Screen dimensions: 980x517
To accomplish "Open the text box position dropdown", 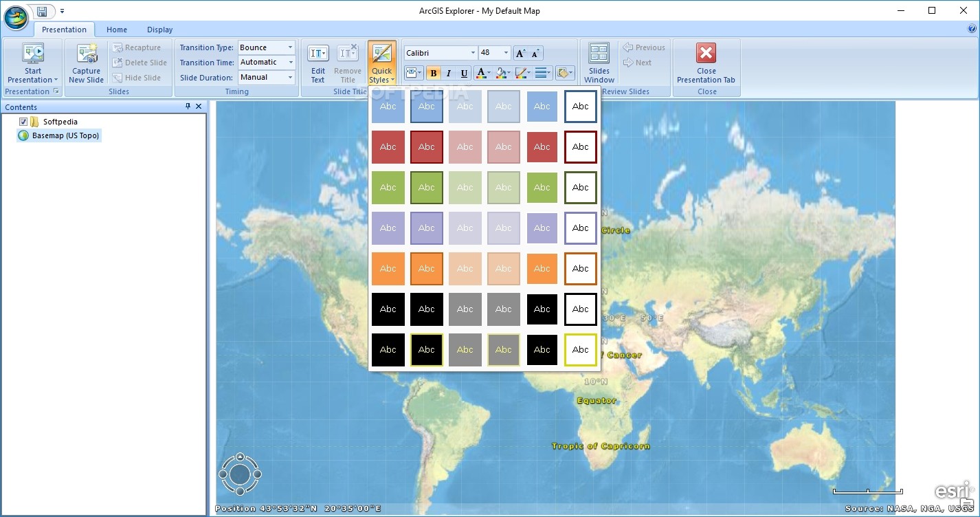I will tap(413, 73).
